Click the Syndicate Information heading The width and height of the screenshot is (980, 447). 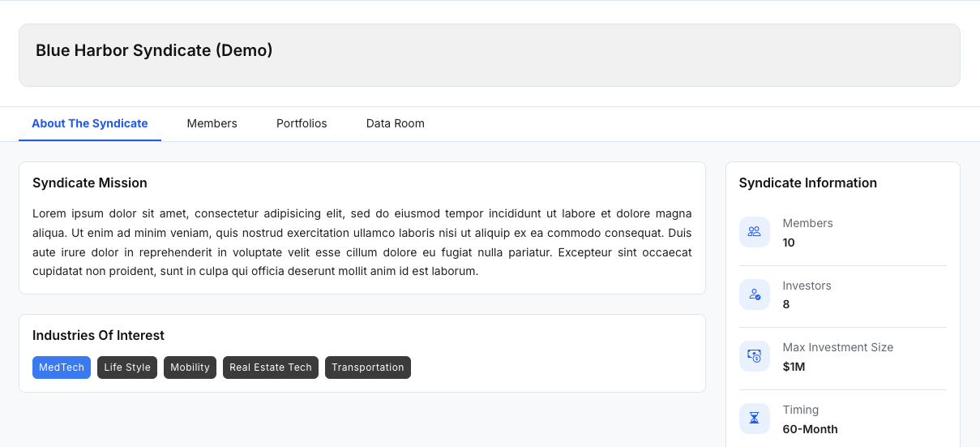click(808, 183)
